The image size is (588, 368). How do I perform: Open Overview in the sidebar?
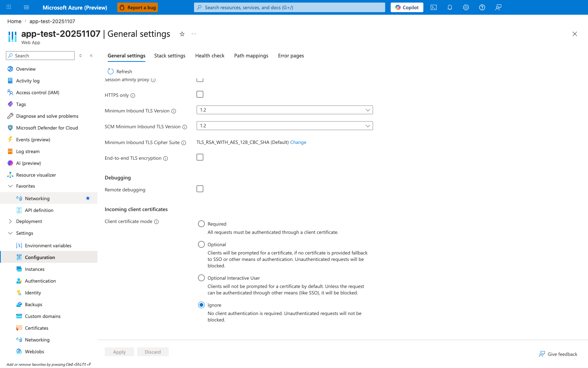click(26, 69)
